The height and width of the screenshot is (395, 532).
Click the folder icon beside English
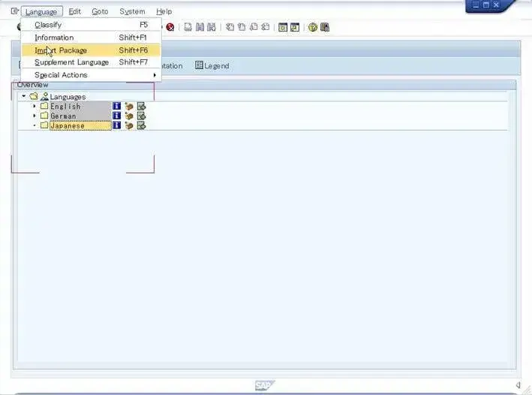click(44, 106)
